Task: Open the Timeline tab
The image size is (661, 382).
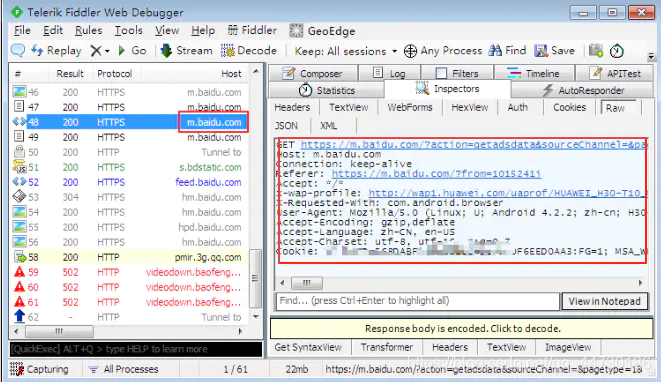Action: coord(534,73)
